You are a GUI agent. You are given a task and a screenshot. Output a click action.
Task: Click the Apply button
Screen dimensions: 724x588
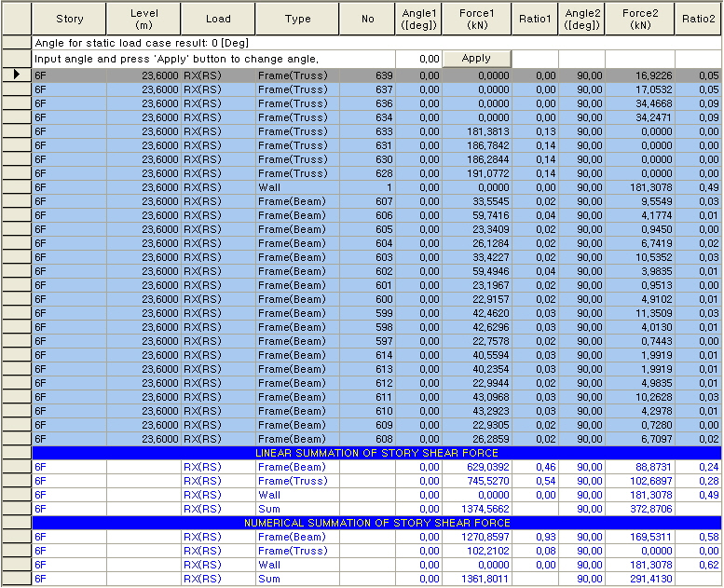476,59
